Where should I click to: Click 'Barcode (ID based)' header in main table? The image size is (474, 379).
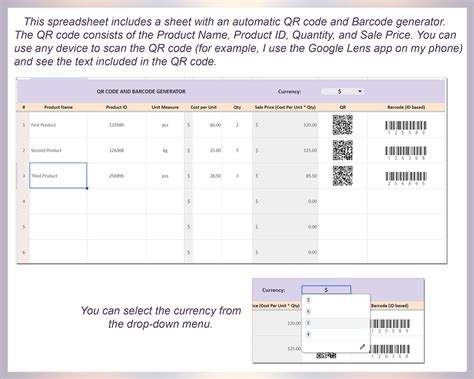(x=406, y=107)
